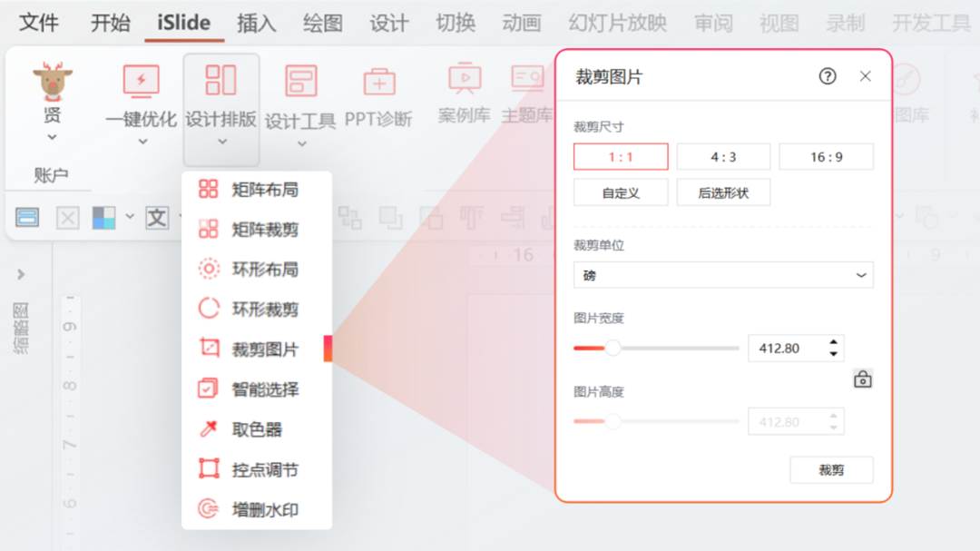This screenshot has width=980, height=551.
Task: Click the 账户 group label
Action: coord(51,175)
